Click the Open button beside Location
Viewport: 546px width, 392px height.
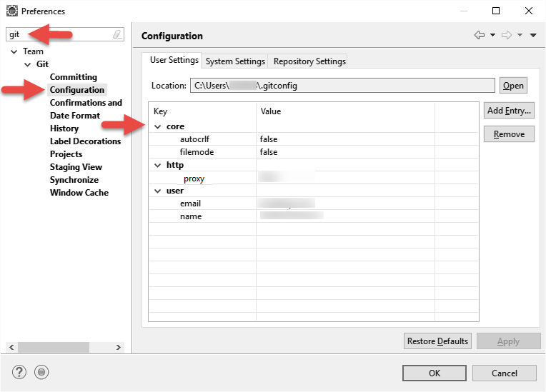tap(513, 86)
